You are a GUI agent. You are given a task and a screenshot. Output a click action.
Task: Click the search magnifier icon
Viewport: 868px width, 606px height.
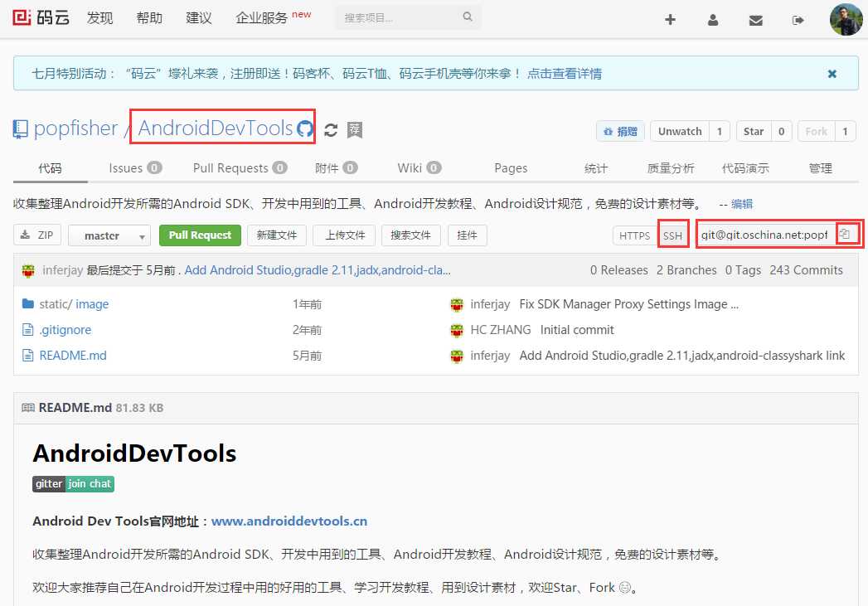click(468, 17)
